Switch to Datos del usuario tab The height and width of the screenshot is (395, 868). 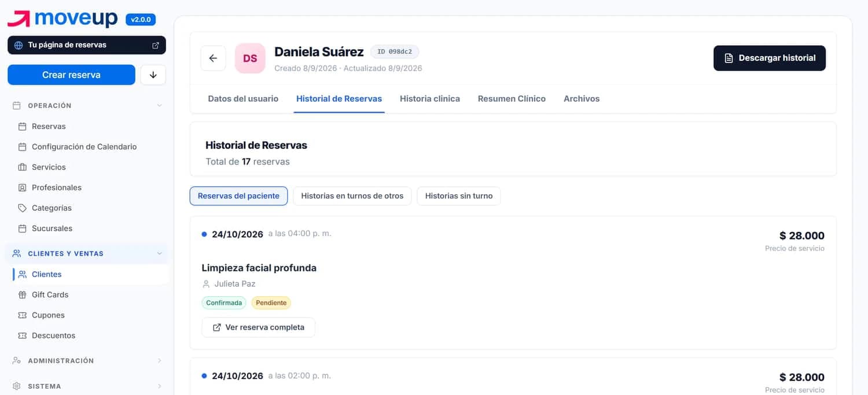(243, 99)
